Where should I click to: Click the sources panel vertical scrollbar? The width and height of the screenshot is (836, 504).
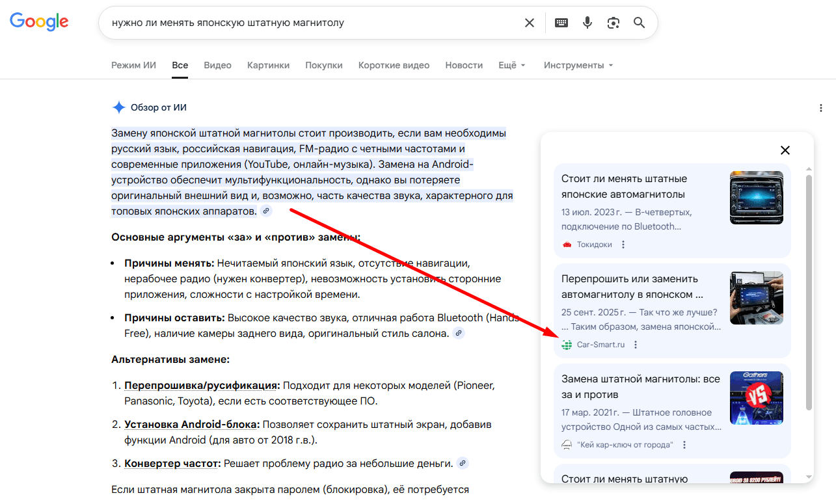[809, 293]
